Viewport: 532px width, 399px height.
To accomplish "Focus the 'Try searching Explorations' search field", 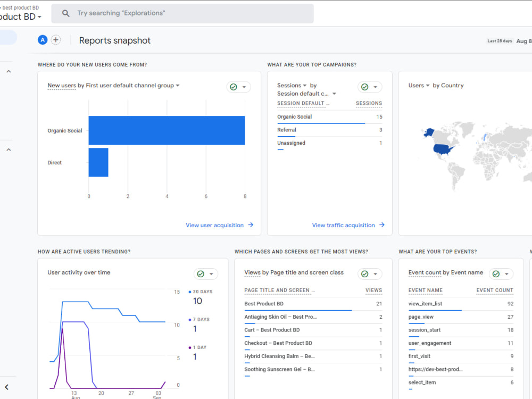I will coord(182,14).
